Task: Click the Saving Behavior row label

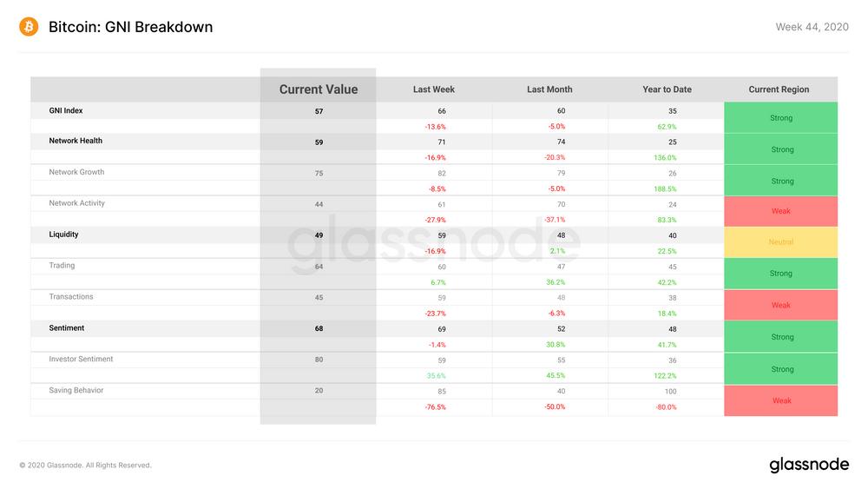Action: (x=76, y=390)
